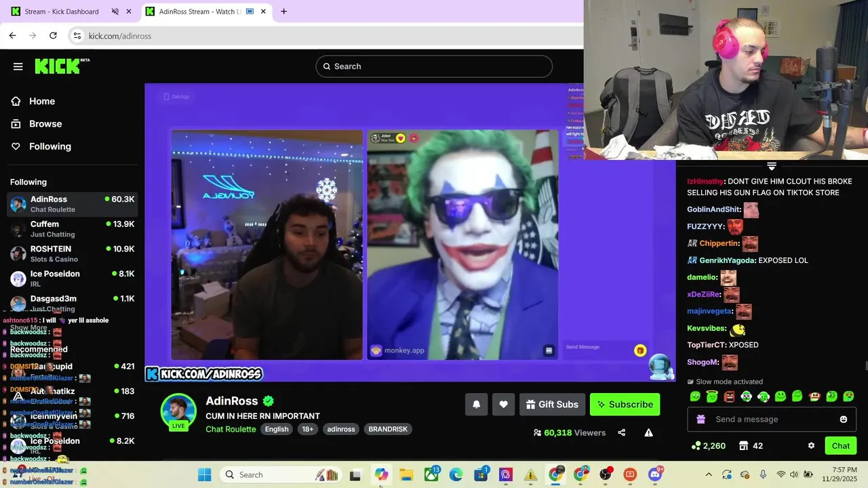The width and height of the screenshot is (868, 488).
Task: Select the angry red quick emote
Action: 729,396
